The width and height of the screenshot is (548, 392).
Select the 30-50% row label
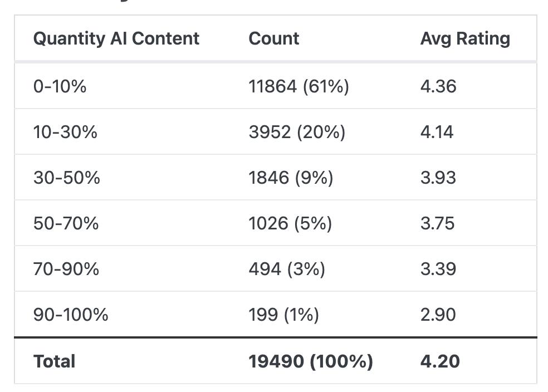click(66, 178)
